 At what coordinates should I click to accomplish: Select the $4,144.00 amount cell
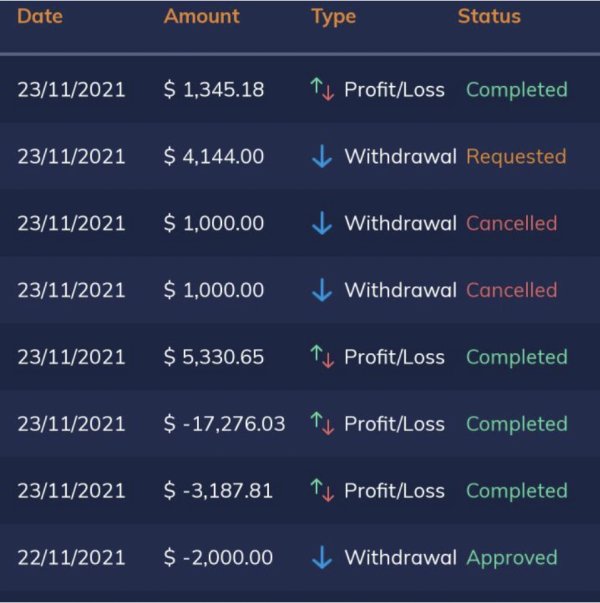click(214, 157)
